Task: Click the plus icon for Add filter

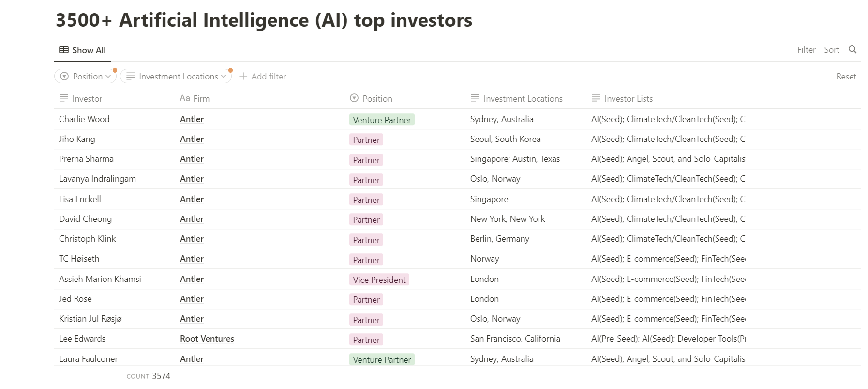Action: [x=243, y=76]
